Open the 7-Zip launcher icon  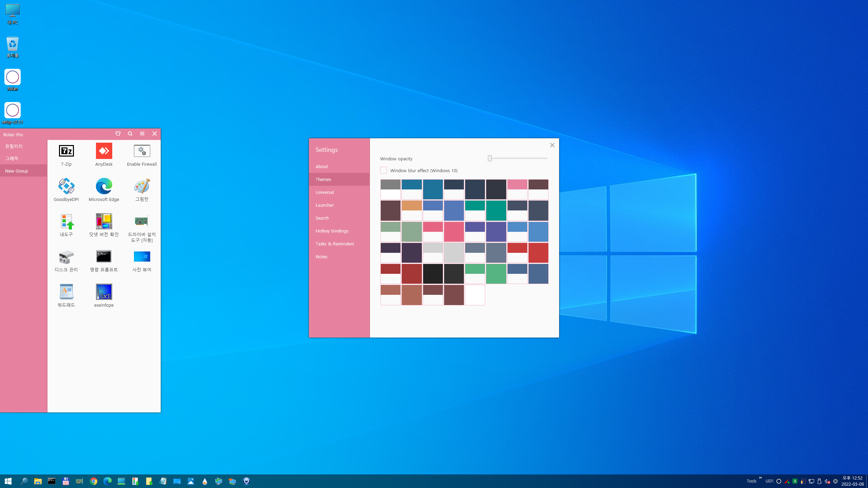click(x=66, y=155)
